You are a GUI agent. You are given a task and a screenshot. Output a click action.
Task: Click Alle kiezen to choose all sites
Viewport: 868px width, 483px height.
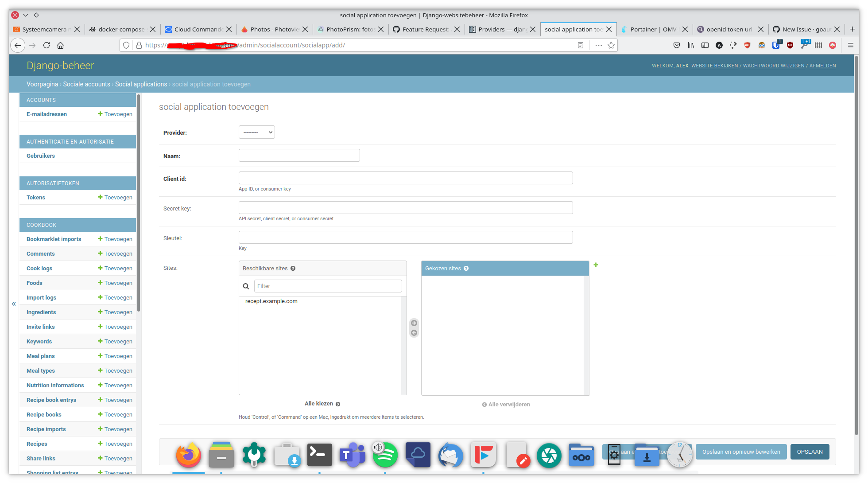pyautogui.click(x=322, y=403)
